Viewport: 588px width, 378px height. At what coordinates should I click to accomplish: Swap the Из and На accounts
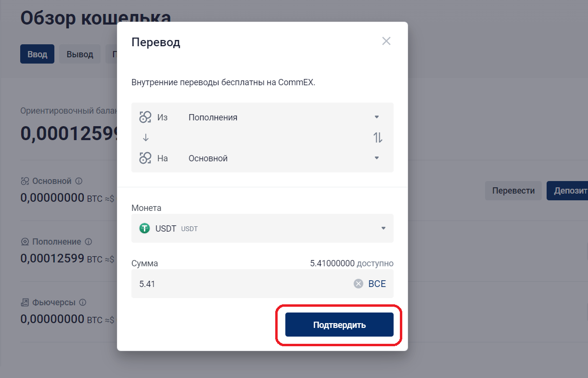click(378, 138)
